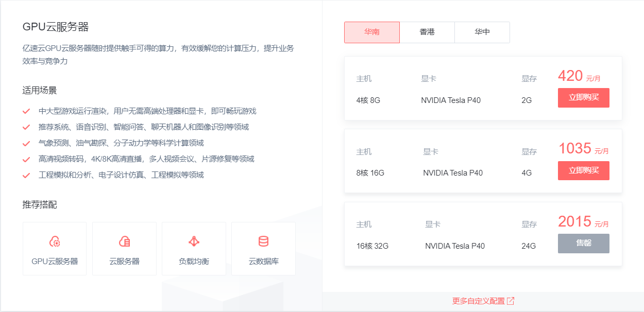Click the checkmark before 工程模拟和分析
644x312 pixels.
(x=26, y=175)
